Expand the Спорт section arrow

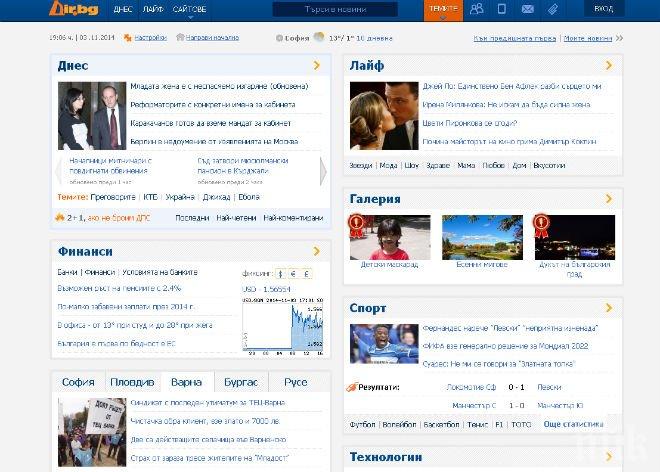pos(609,308)
